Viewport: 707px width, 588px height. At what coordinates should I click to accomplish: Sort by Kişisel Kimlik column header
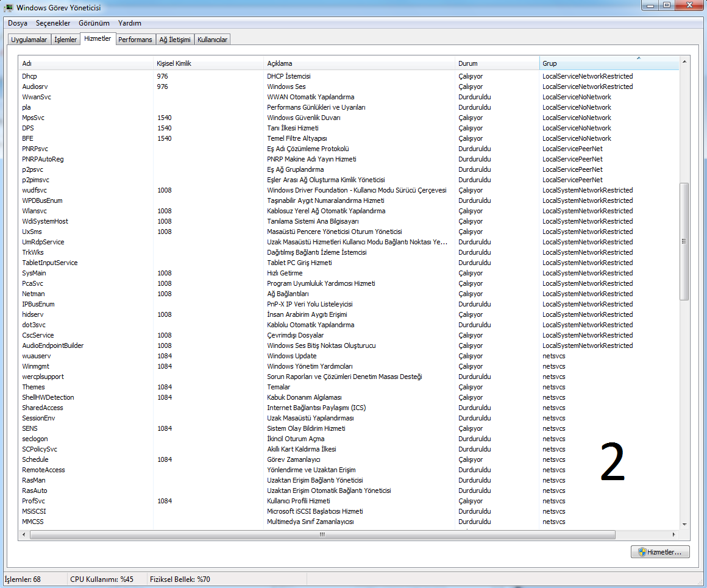pyautogui.click(x=208, y=63)
